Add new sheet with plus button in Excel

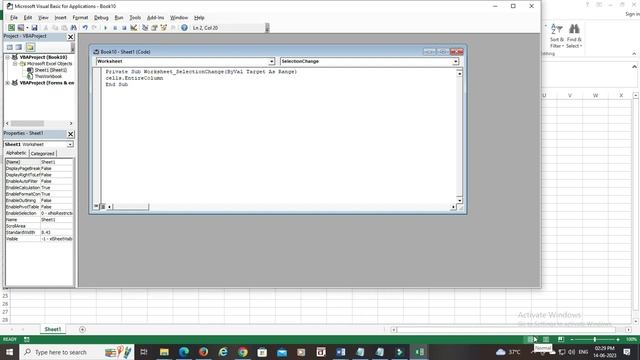pos(82,329)
